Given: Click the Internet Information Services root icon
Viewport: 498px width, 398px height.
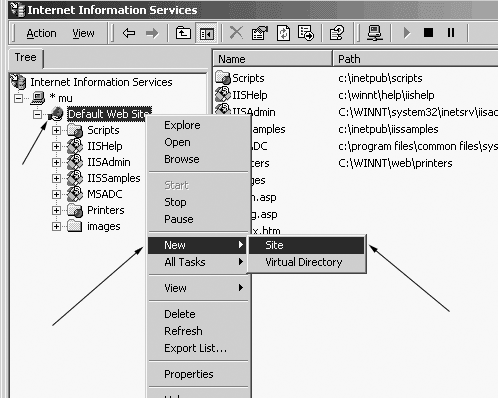Looking at the screenshot, I should 18,82.
